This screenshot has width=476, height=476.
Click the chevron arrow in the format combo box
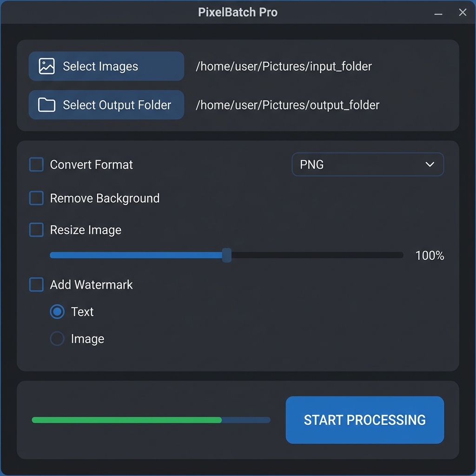pyautogui.click(x=430, y=165)
